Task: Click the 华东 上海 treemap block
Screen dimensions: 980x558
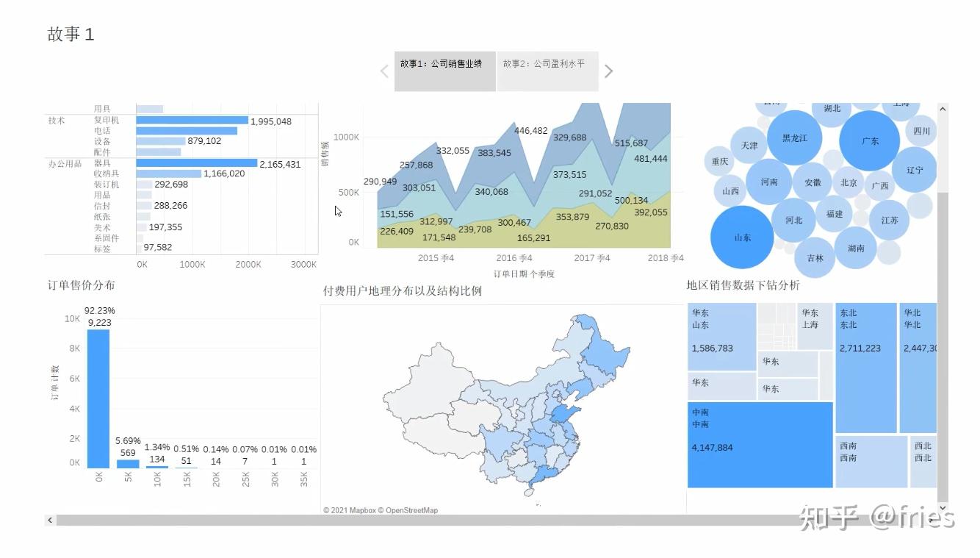Action: click(x=815, y=326)
